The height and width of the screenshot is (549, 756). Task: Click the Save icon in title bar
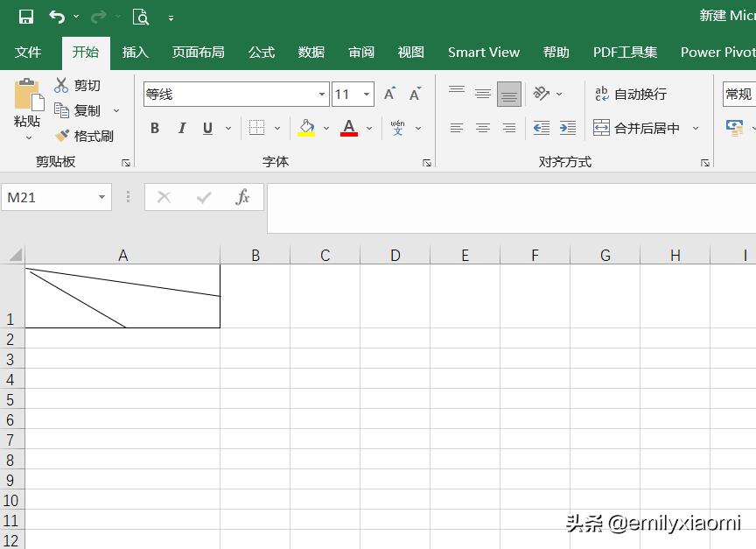coord(26,17)
